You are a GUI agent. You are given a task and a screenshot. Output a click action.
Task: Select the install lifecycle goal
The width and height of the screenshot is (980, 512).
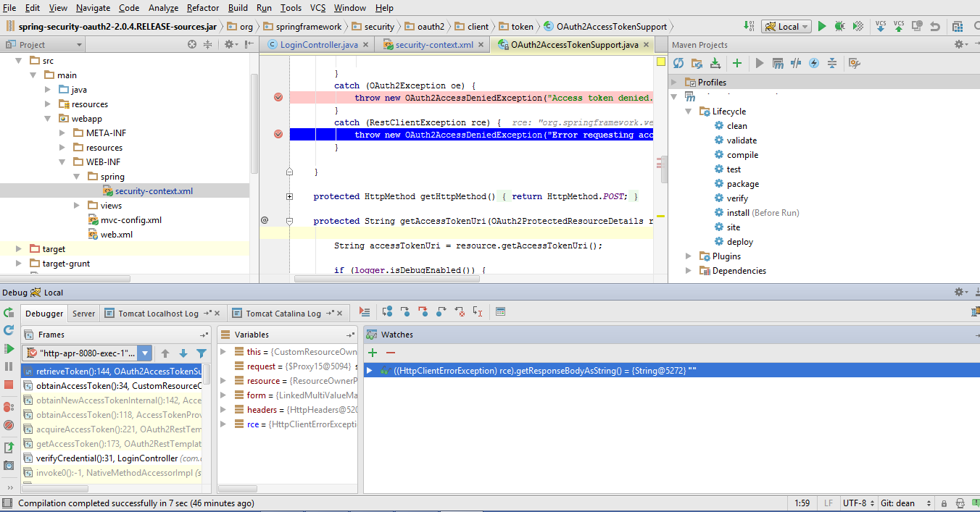737,213
